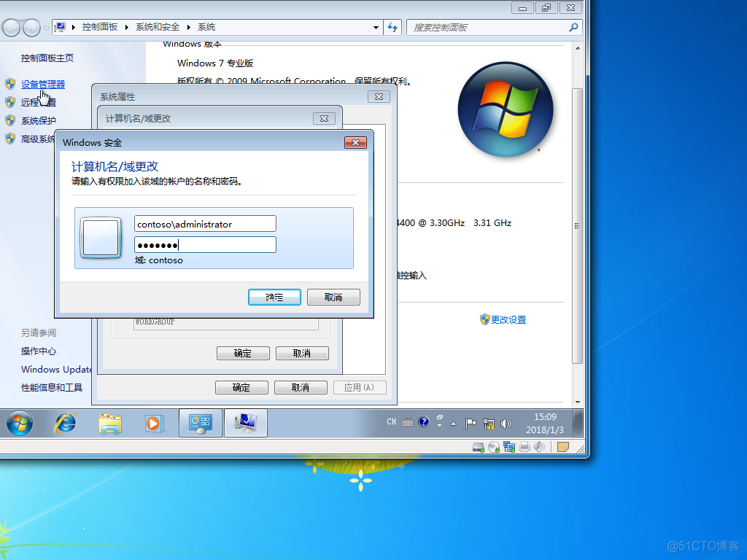Screen dimensions: 747x560
Task: Click the VM printer status icon
Action: click(525, 447)
